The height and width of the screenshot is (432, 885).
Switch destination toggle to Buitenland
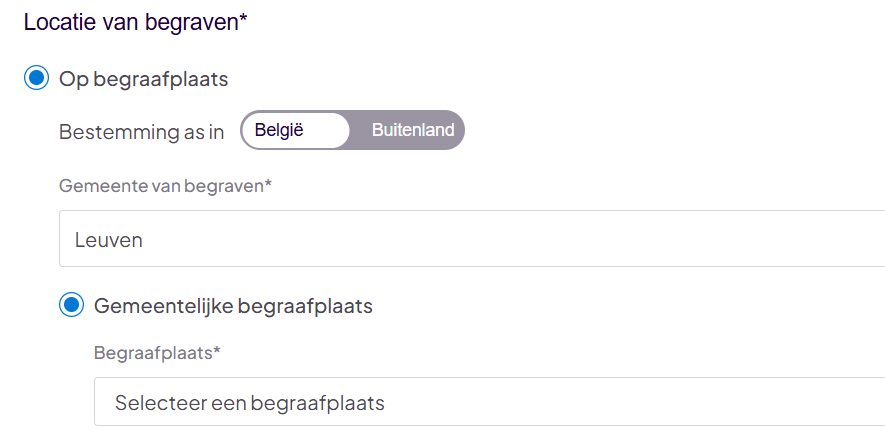412,130
